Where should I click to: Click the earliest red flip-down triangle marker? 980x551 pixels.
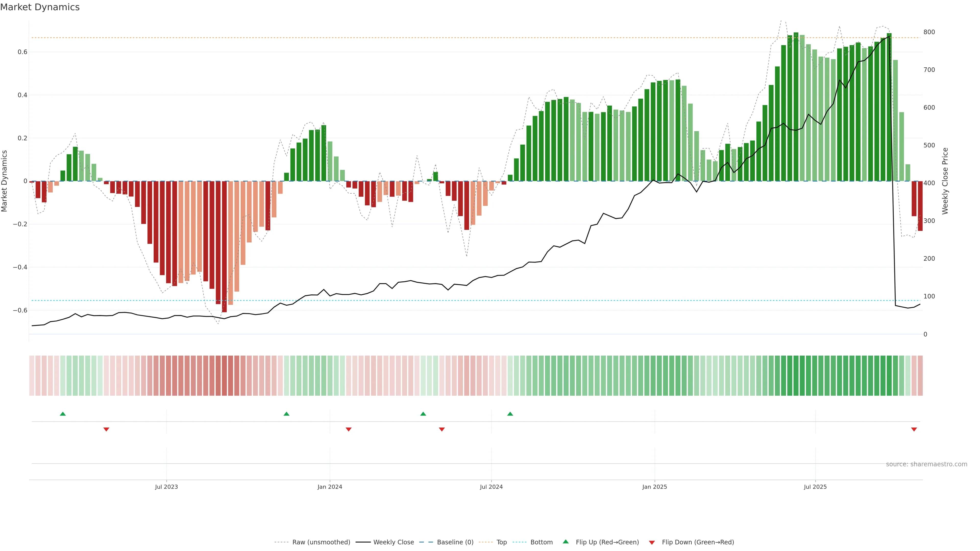point(106,429)
